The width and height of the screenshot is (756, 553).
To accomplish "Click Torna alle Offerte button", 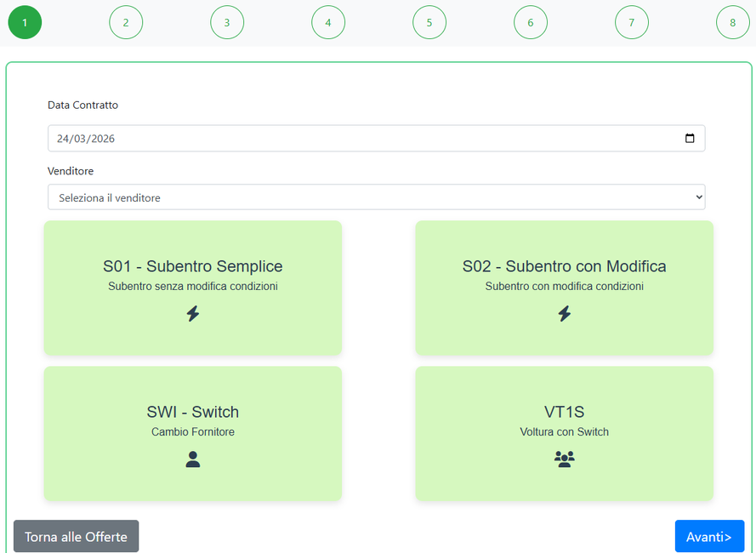I will (77, 536).
